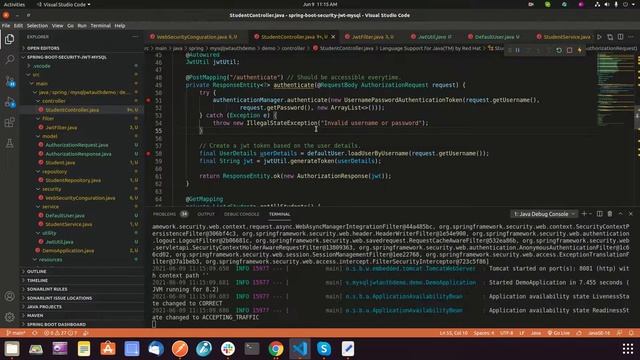Open DemoApplication.java in explorer tree

tap(68, 251)
